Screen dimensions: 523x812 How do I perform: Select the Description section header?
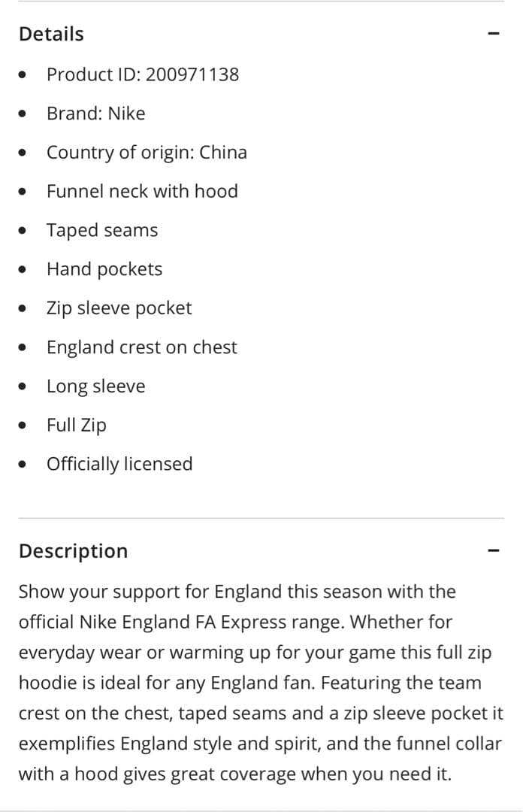click(73, 550)
